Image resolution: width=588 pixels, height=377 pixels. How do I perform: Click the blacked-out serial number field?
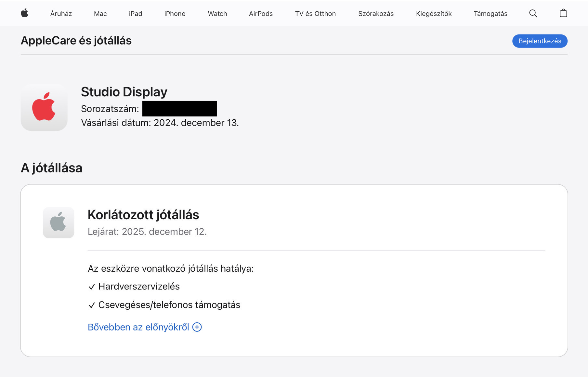click(179, 109)
